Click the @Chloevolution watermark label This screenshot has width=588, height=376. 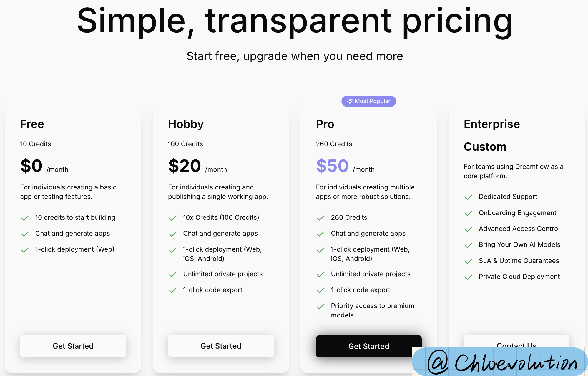pos(500,362)
